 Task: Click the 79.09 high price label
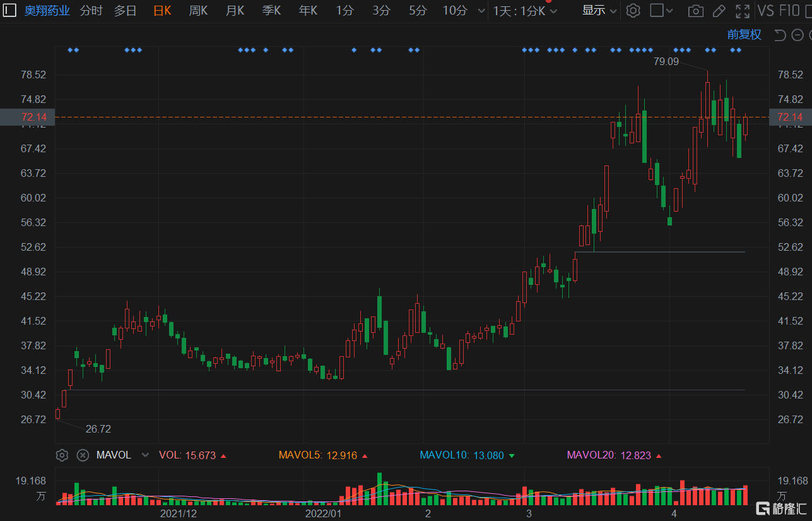click(666, 61)
